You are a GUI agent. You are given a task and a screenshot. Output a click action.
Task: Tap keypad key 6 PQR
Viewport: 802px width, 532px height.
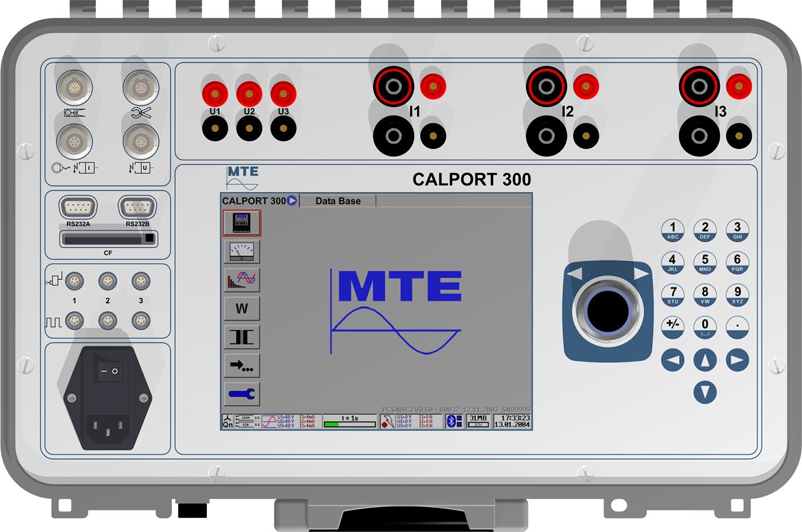[x=737, y=263]
